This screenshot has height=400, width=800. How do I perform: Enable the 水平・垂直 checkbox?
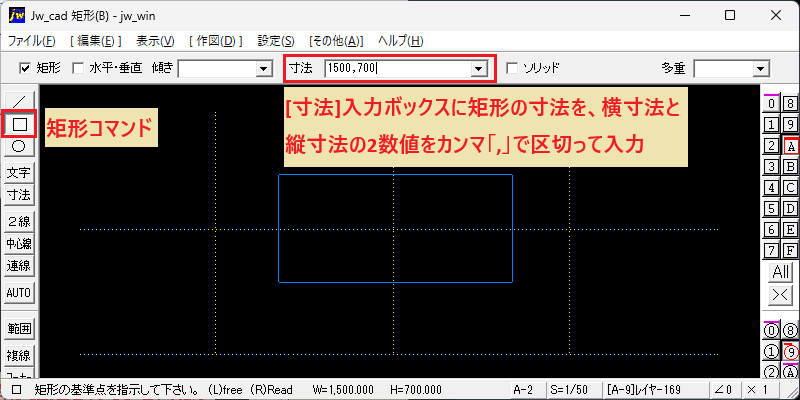click(78, 68)
